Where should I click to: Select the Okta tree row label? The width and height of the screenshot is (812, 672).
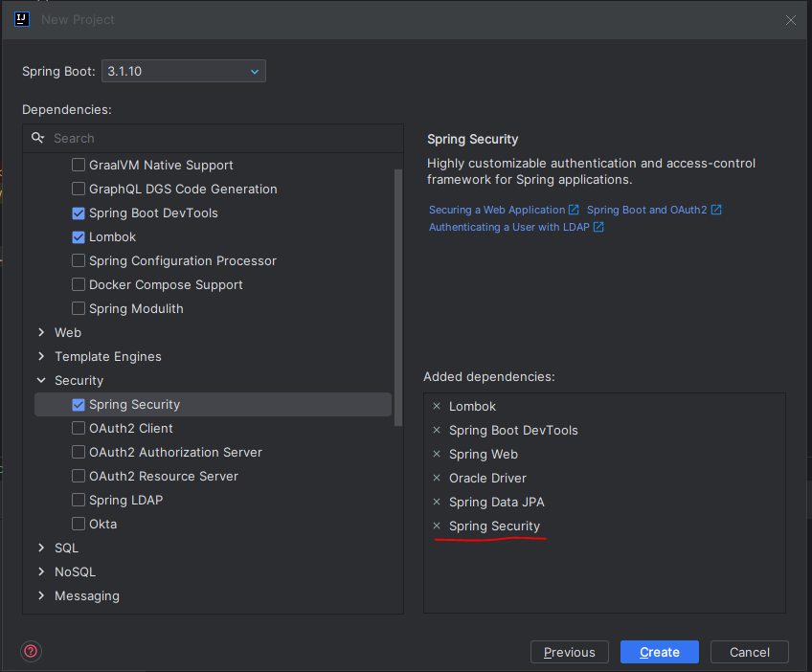coord(103,524)
